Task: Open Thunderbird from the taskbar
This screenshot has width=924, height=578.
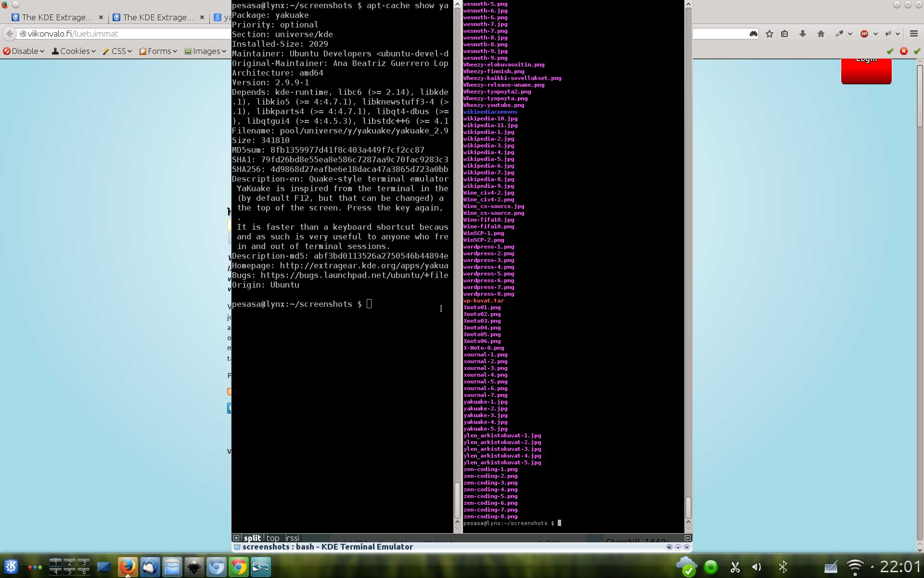Action: click(x=150, y=567)
